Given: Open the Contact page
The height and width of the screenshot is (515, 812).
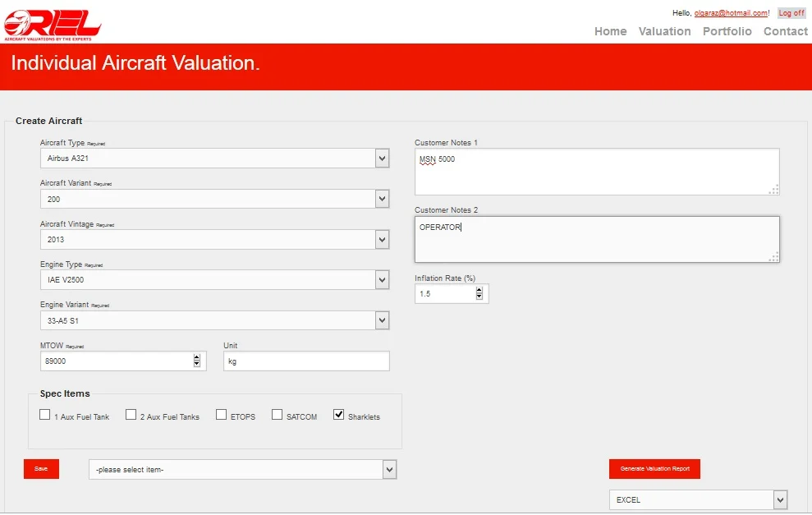Looking at the screenshot, I should (x=785, y=31).
